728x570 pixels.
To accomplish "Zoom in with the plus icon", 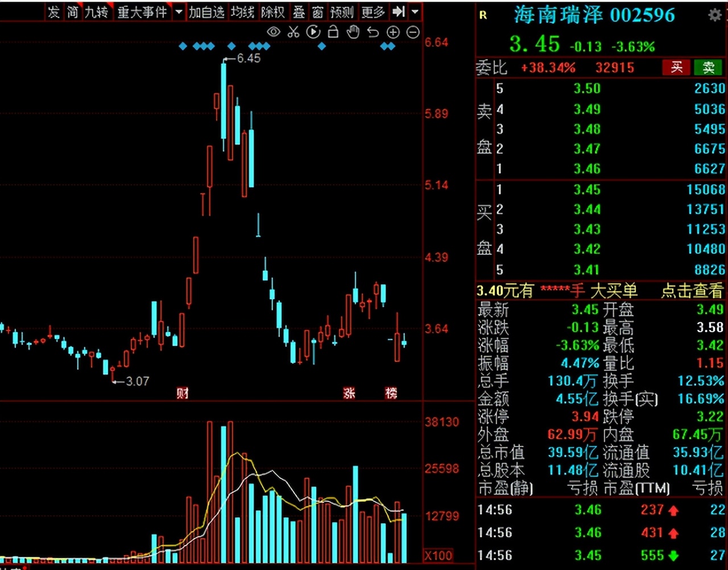I will pos(393,32).
